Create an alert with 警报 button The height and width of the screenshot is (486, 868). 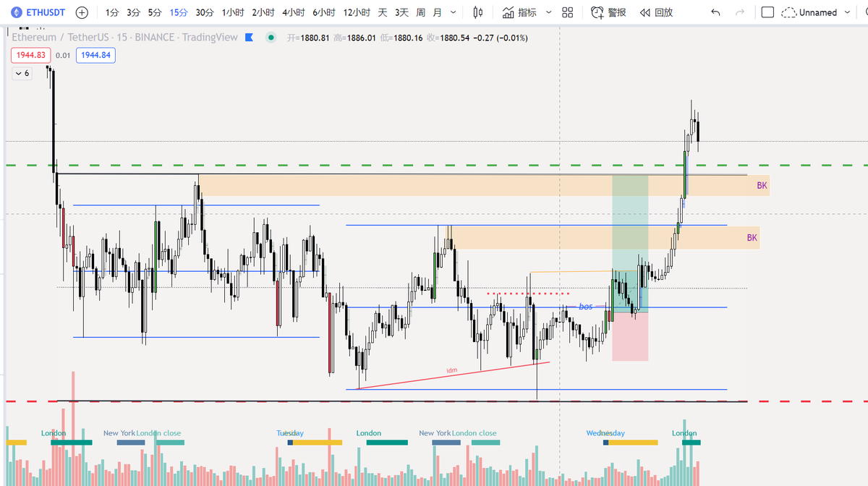(608, 12)
